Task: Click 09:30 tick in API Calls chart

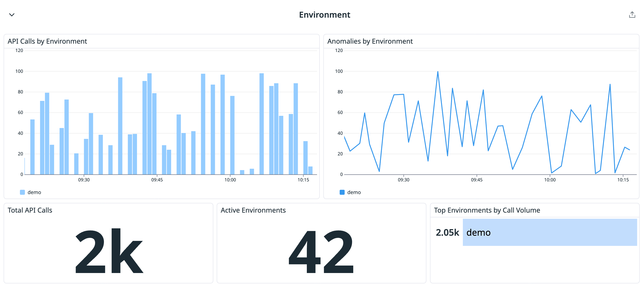Action: point(84,180)
